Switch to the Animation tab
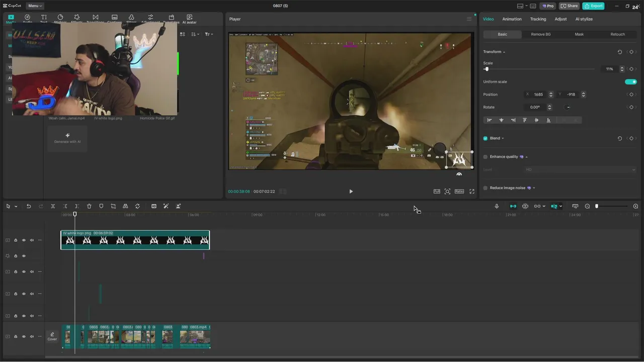644x362 pixels. point(512,19)
